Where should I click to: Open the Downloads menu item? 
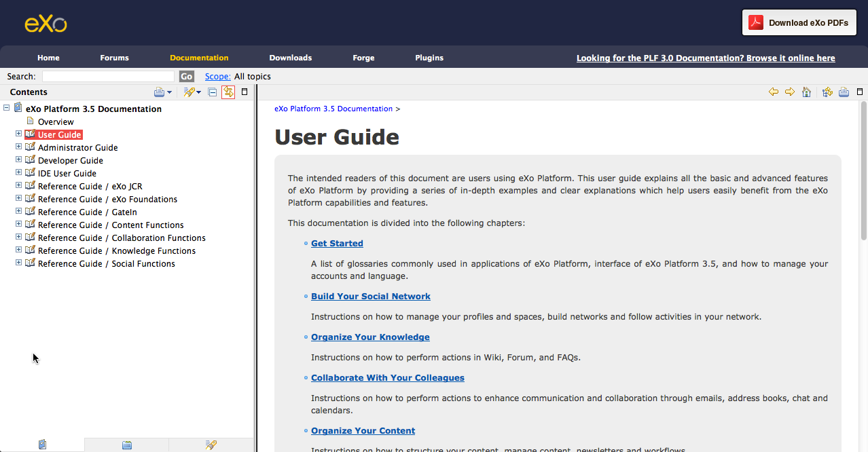[290, 58]
